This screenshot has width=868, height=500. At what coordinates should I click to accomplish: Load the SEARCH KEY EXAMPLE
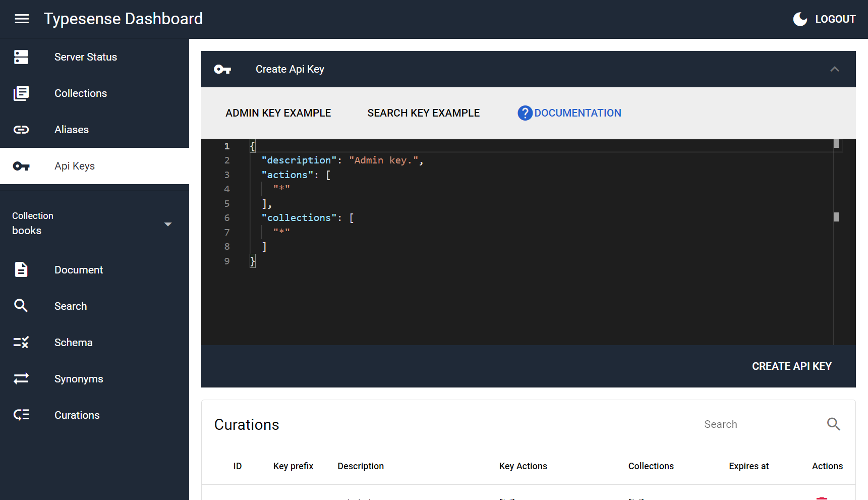(424, 113)
